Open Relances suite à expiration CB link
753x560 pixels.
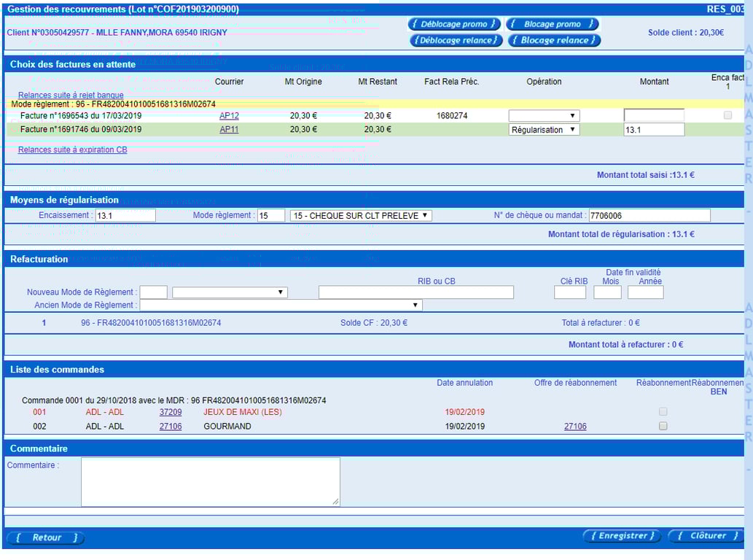tap(72, 150)
